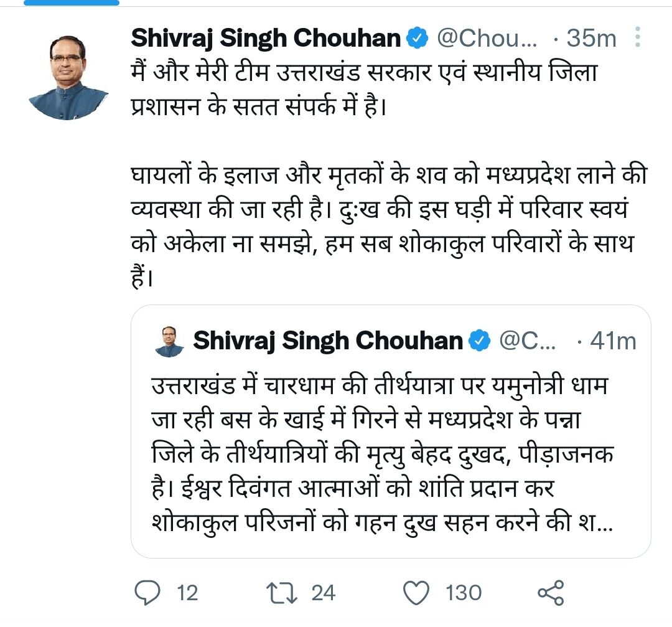
Task: Open the 35m timestamp link
Action: [590, 39]
